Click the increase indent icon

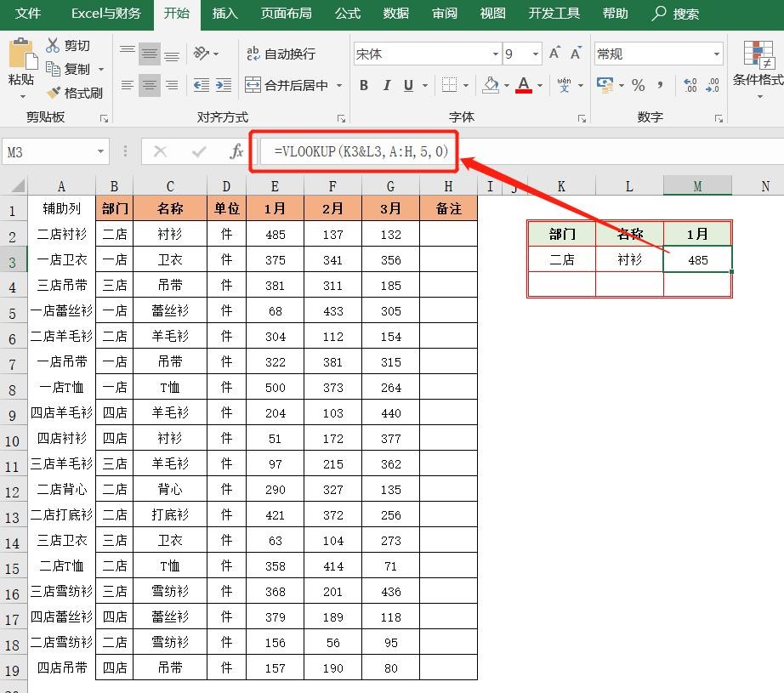pos(223,85)
